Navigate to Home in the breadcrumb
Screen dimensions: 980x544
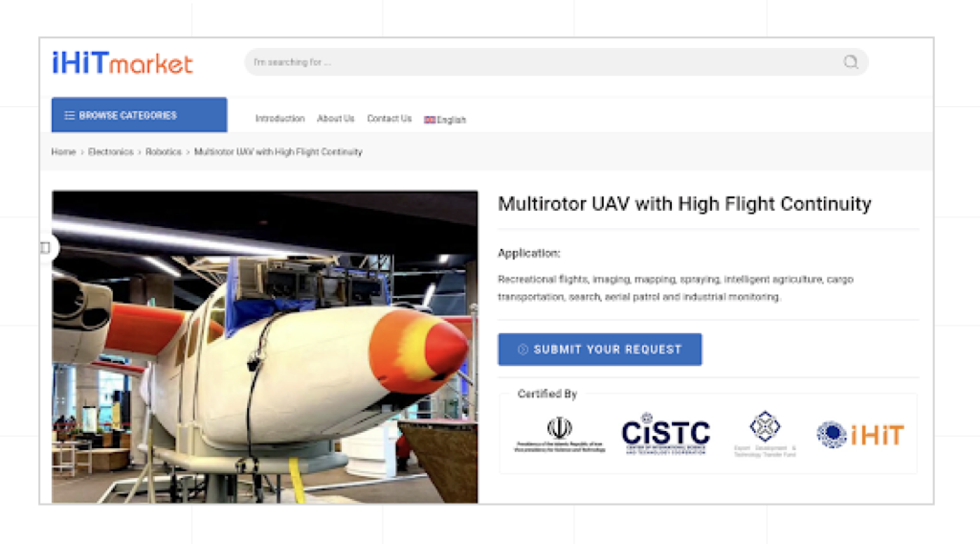[x=63, y=152]
